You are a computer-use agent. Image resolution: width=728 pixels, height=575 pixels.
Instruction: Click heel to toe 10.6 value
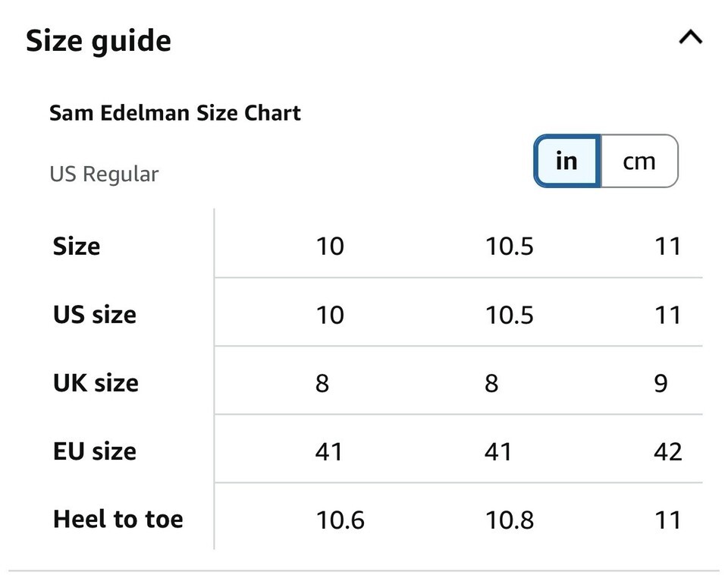coord(340,520)
